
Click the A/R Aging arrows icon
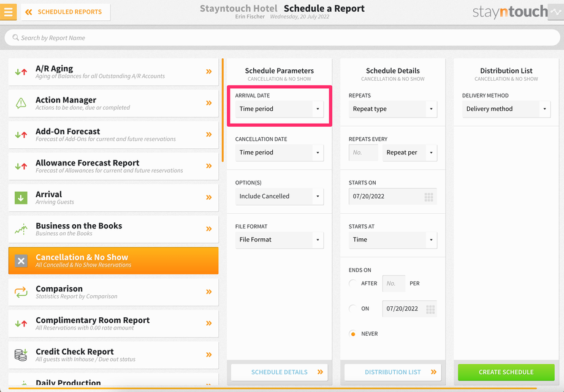[21, 72]
